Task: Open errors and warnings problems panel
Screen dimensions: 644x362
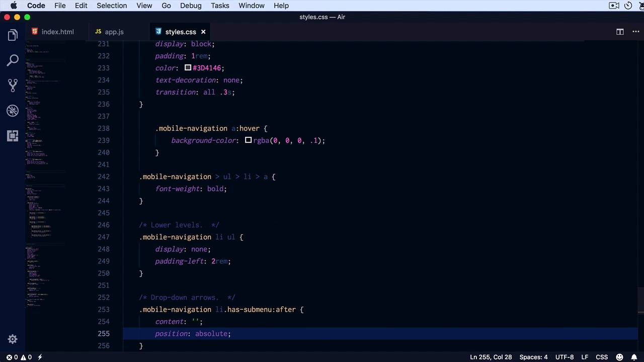Action: point(19,357)
